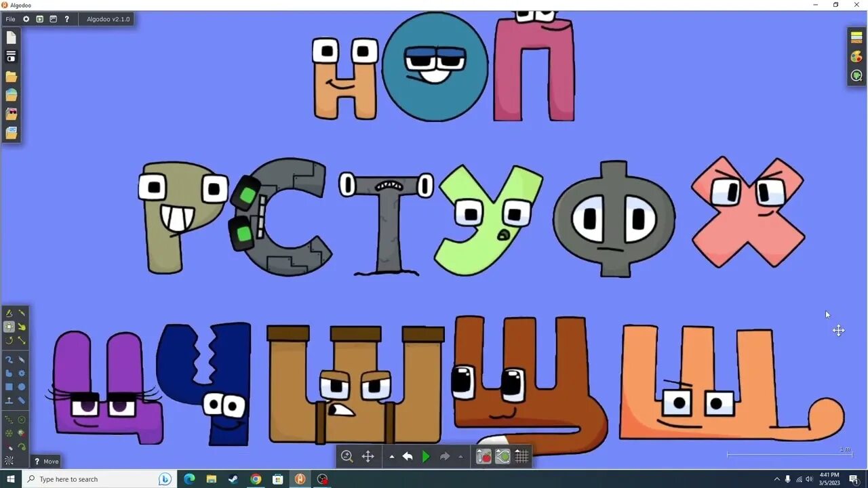
Task: Click the taskbar search box
Action: (x=100, y=479)
